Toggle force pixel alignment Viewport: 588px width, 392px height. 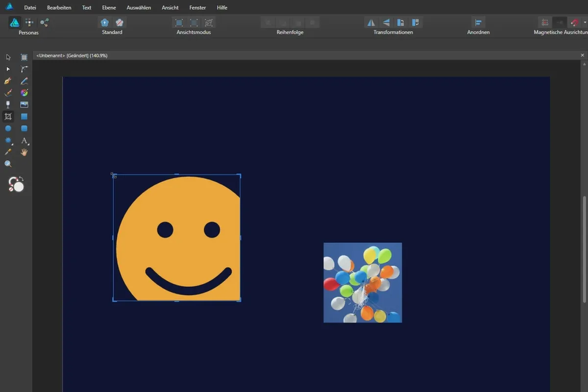click(x=544, y=23)
